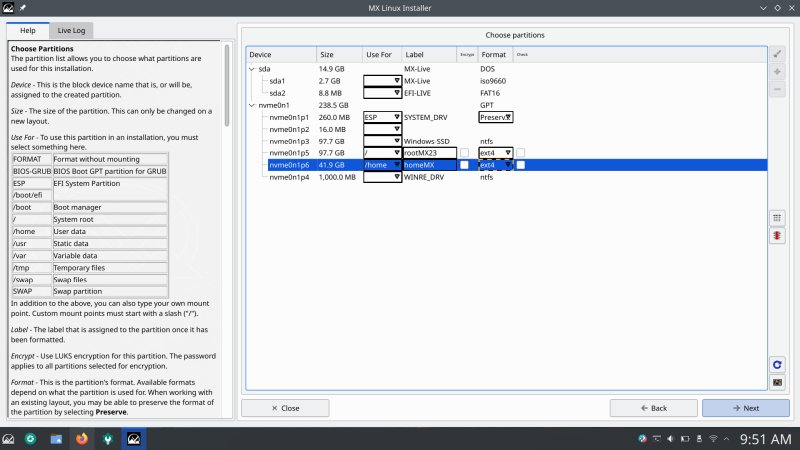800x450 pixels.
Task: Click the Windows SSD label text
Action: coord(427,141)
